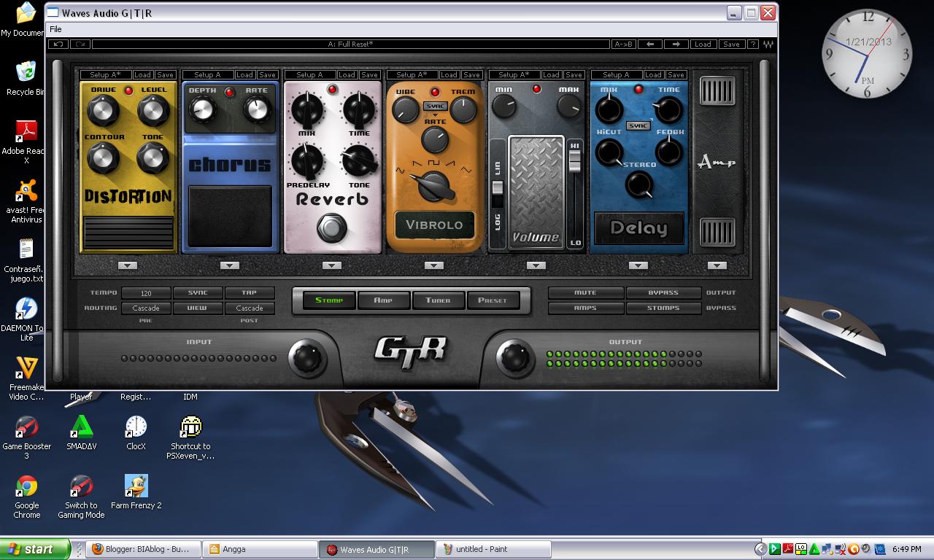Toggle the MUTE output button
Image resolution: width=934 pixels, height=560 pixels.
point(585,292)
